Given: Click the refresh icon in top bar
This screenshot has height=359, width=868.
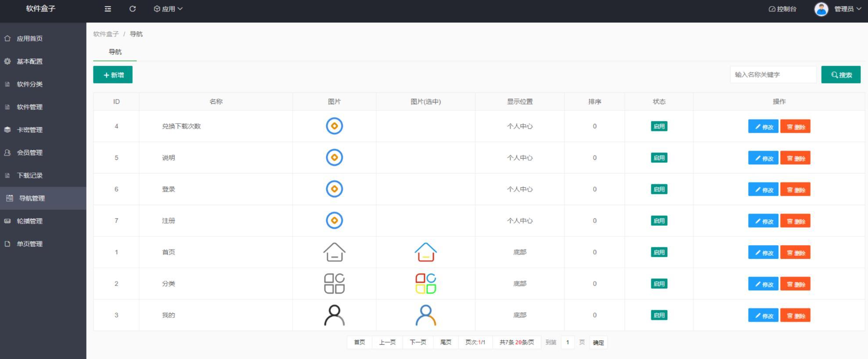Looking at the screenshot, I should coord(133,9).
